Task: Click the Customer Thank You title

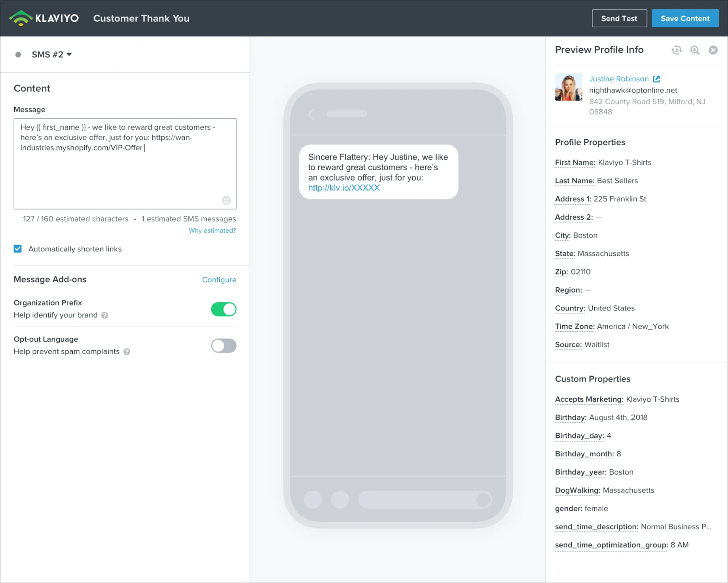Action: [141, 18]
